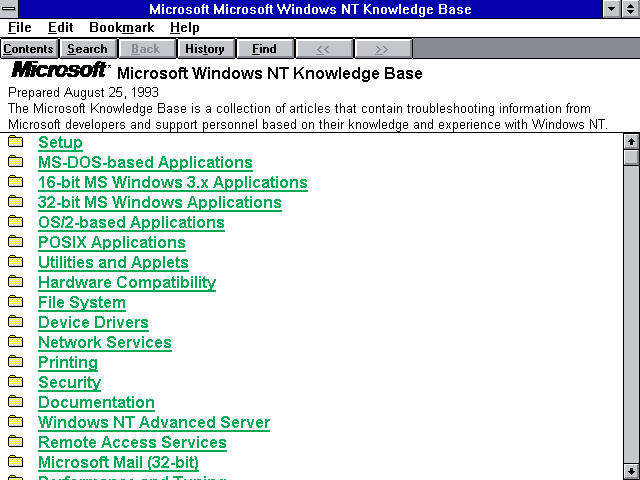Image resolution: width=640 pixels, height=480 pixels.
Task: Click folder icon next to 32-bit MS Windows Applications
Action: point(16,201)
